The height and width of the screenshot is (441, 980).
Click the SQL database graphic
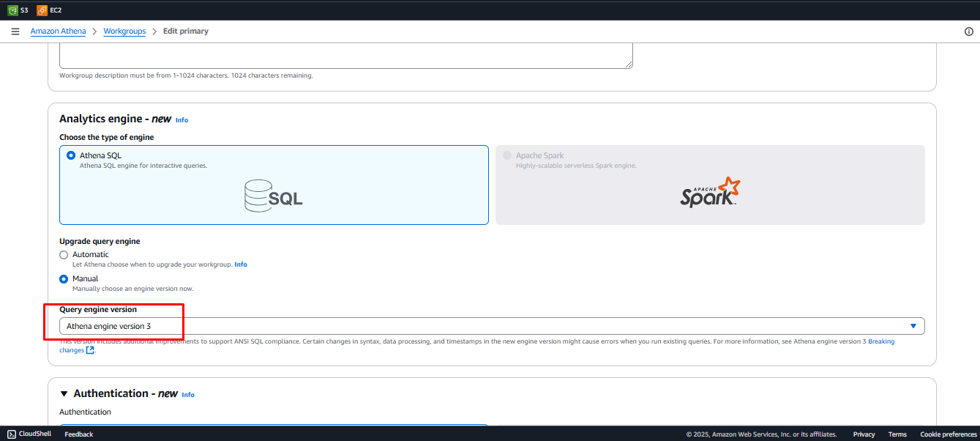273,196
